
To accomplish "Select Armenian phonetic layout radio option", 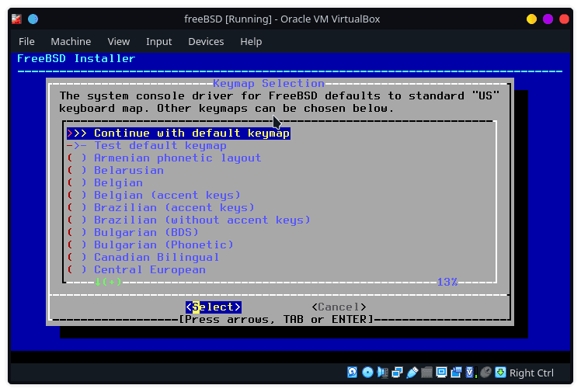I will 164,158.
